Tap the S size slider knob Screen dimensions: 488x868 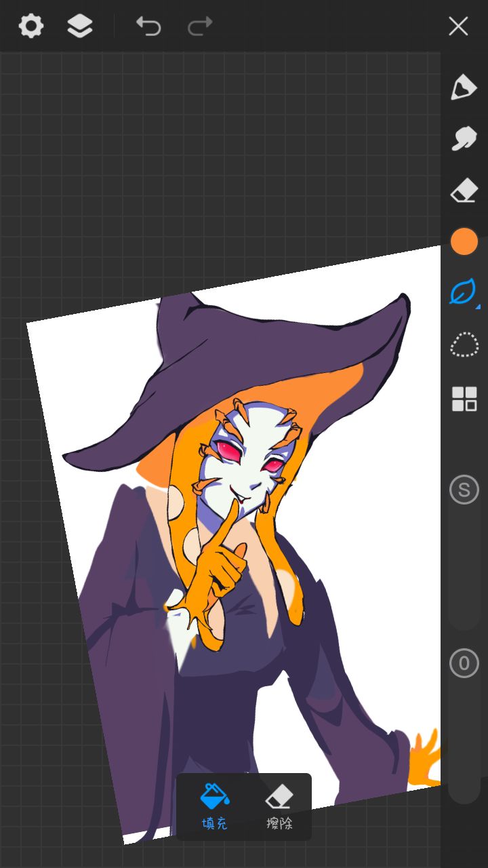pyautogui.click(x=464, y=490)
